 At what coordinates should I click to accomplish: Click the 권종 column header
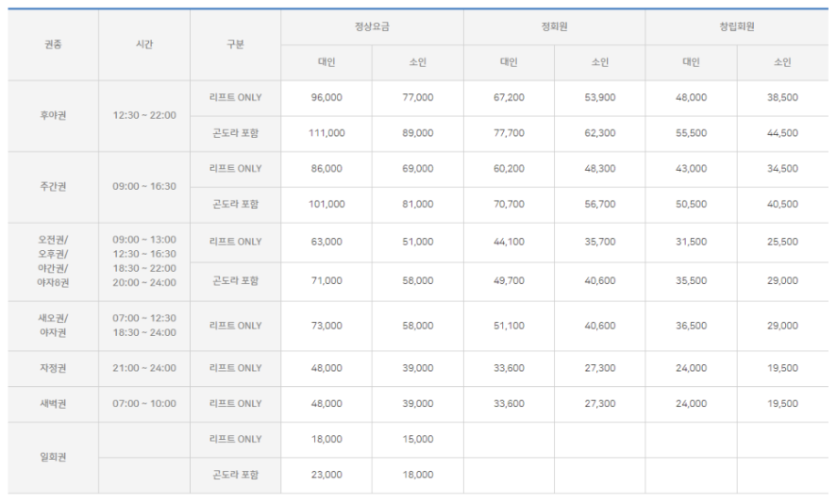pyautogui.click(x=53, y=44)
